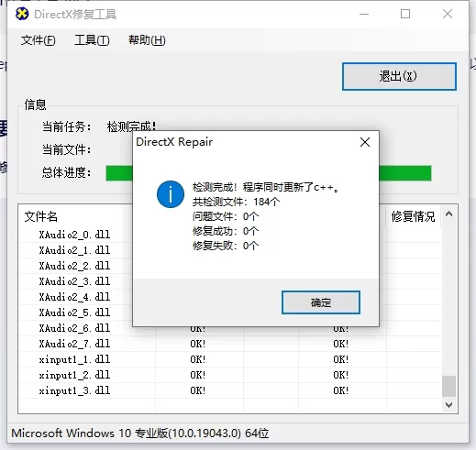The width and height of the screenshot is (476, 450).
Task: Click the 退出(X) exit button
Action: tap(399, 76)
